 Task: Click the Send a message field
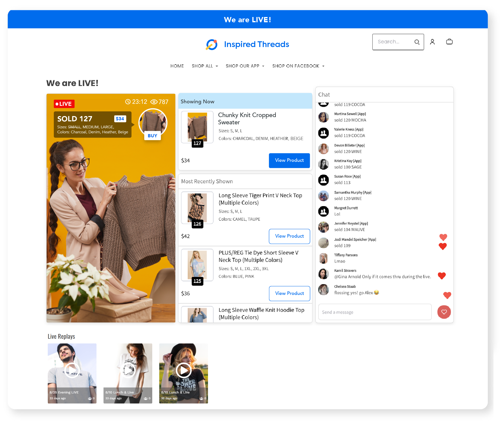pos(375,312)
